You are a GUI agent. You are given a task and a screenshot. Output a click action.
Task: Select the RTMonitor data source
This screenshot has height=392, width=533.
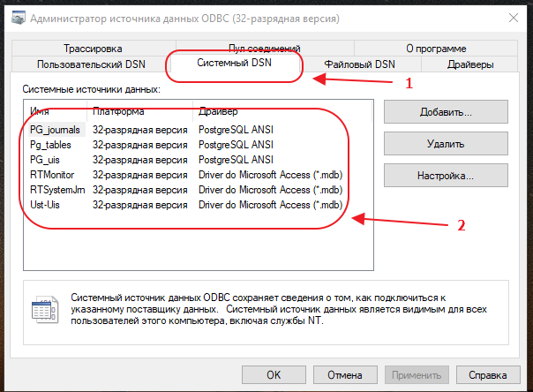click(53, 174)
